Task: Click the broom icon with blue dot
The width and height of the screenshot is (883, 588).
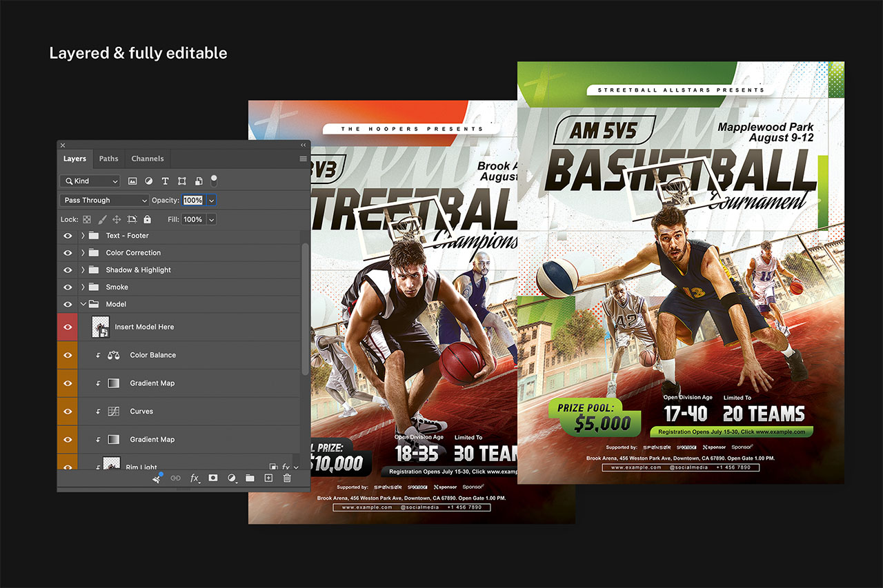Action: pos(157,478)
